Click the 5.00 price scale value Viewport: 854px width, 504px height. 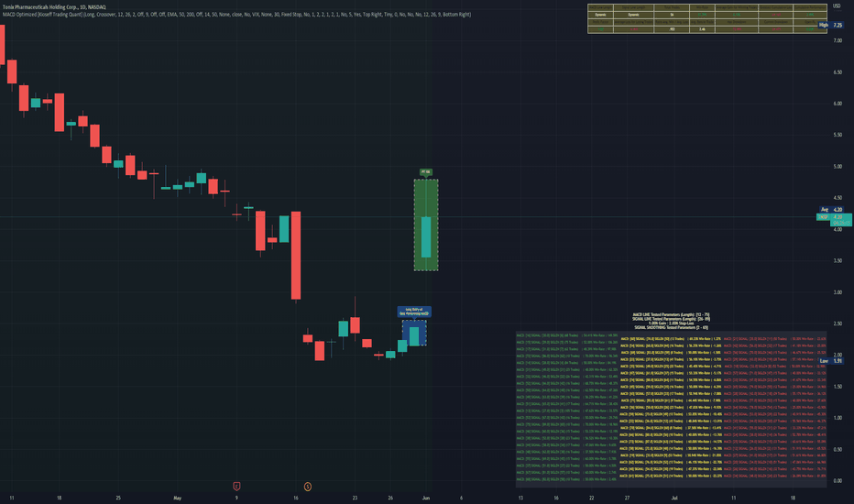(x=838, y=166)
